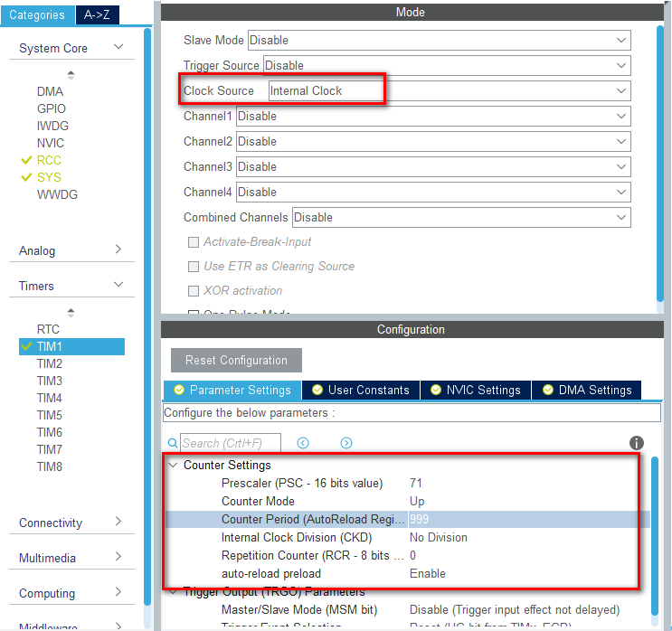Click the Configuration parameters vertical scrollbar
Image resolution: width=672 pixels, height=631 pixels.
tap(655, 535)
